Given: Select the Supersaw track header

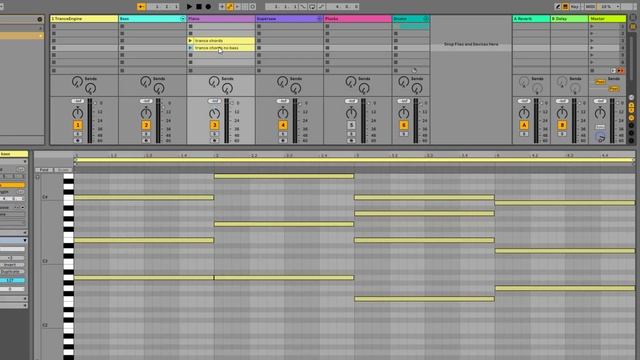Looking at the screenshot, I should pos(289,19).
